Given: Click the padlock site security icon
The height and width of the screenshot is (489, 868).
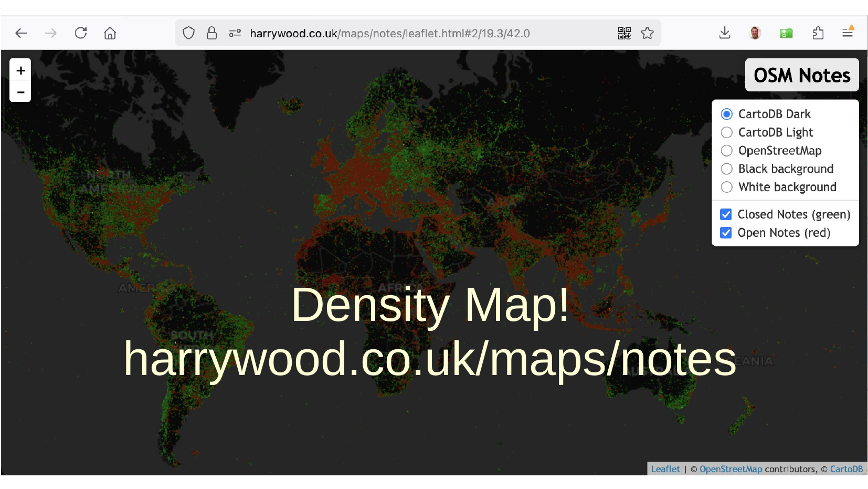Looking at the screenshot, I should (x=211, y=34).
